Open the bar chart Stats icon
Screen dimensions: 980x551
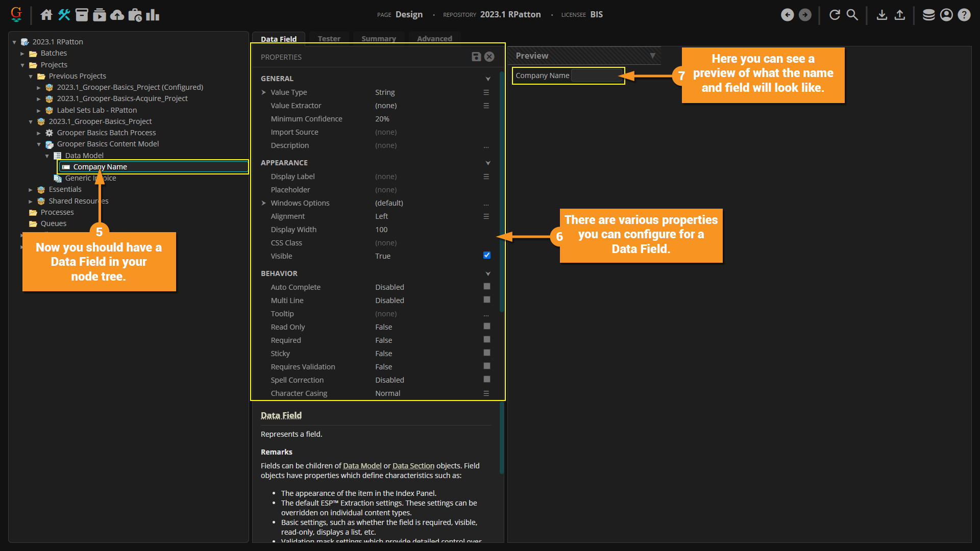click(153, 15)
